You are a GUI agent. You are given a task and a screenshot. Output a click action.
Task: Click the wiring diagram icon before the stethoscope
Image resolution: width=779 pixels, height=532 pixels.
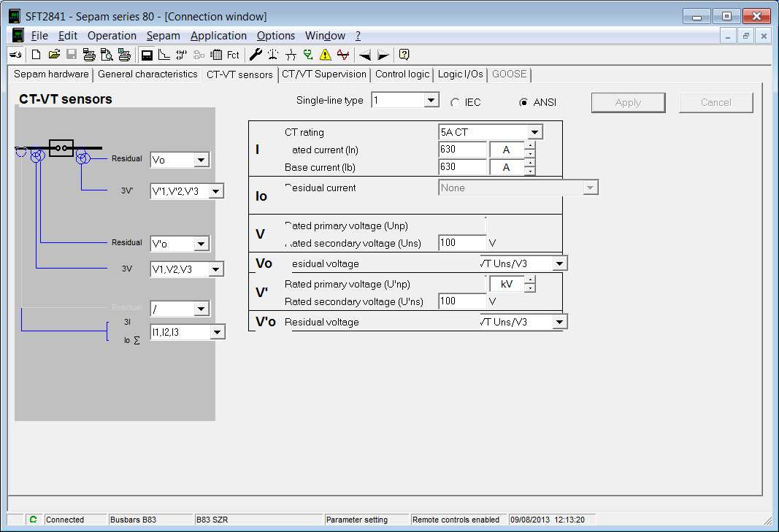[291, 55]
